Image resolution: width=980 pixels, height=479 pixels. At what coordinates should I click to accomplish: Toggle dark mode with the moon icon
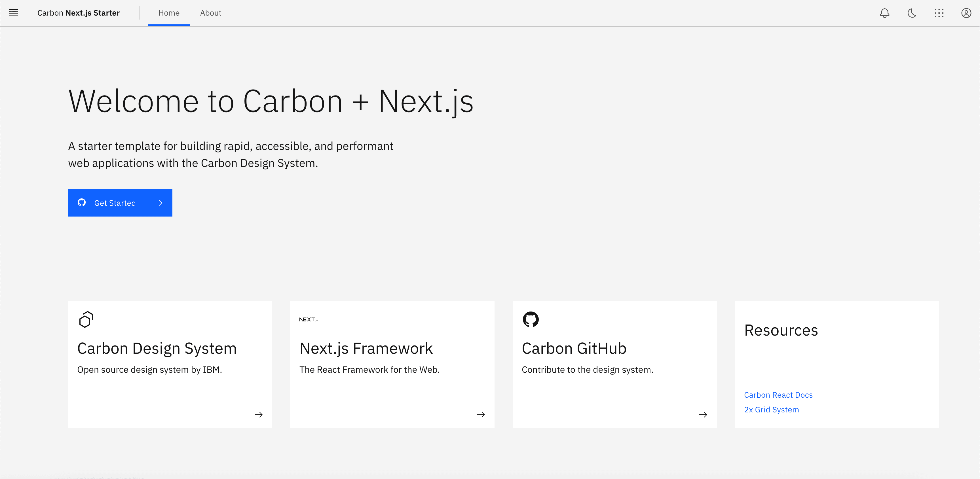tap(912, 13)
